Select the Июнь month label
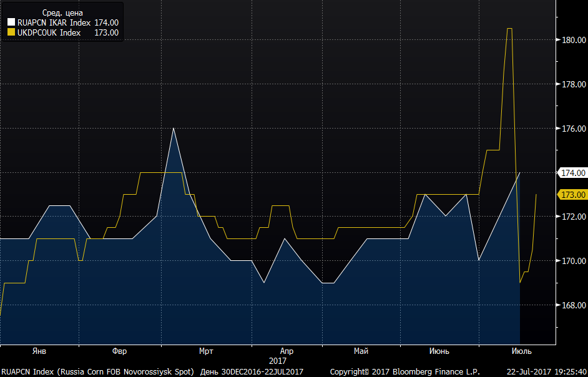The image size is (588, 377). (x=439, y=351)
